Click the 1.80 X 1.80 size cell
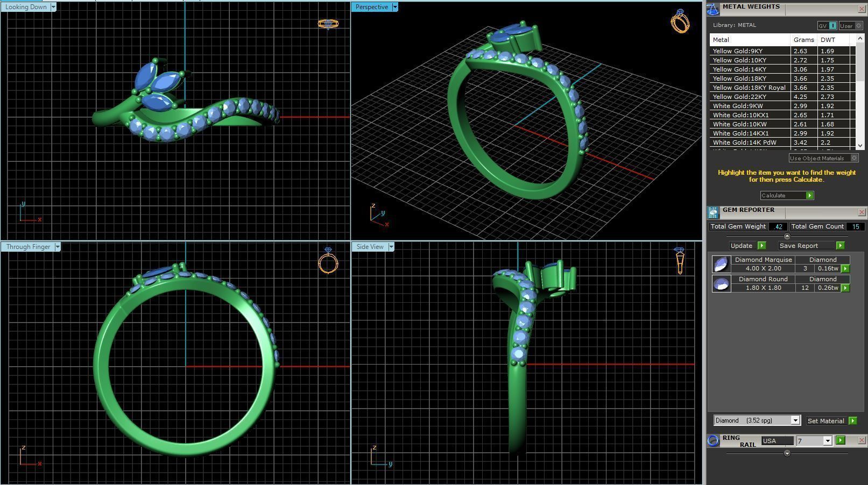868x485 pixels. click(x=763, y=288)
